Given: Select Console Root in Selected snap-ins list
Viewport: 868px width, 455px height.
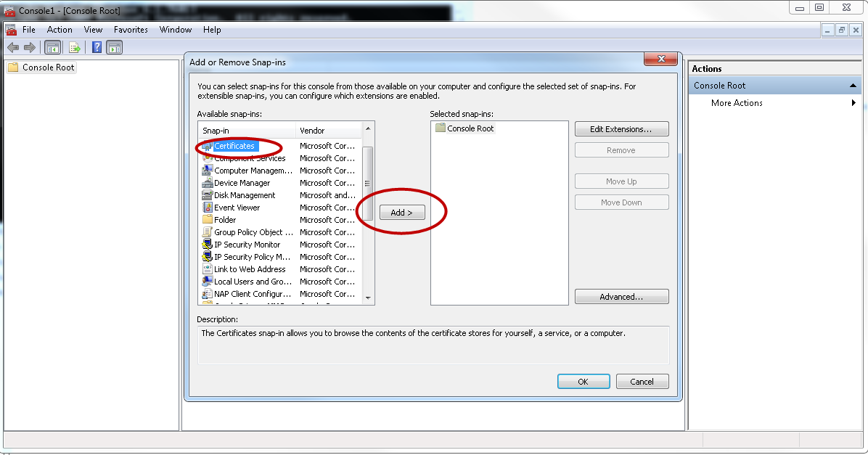Looking at the screenshot, I should (x=470, y=128).
